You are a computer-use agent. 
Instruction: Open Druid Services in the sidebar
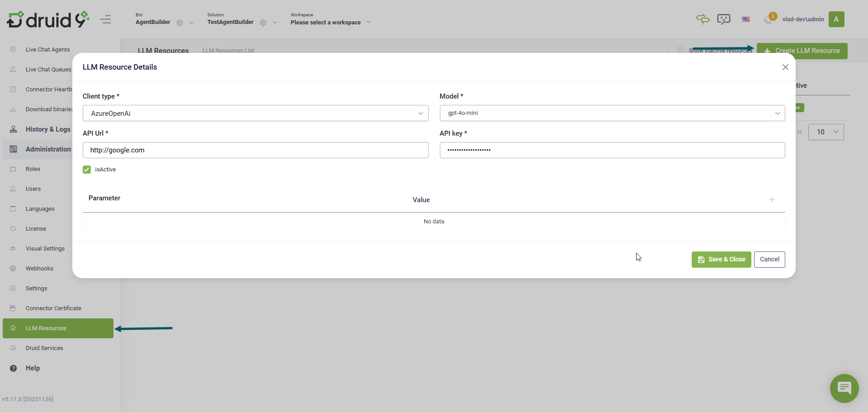point(44,348)
